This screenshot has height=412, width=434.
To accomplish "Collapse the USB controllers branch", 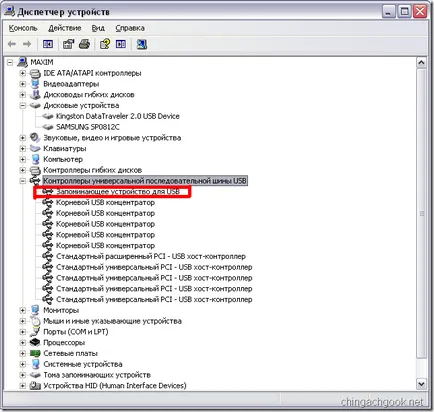I will (22, 181).
